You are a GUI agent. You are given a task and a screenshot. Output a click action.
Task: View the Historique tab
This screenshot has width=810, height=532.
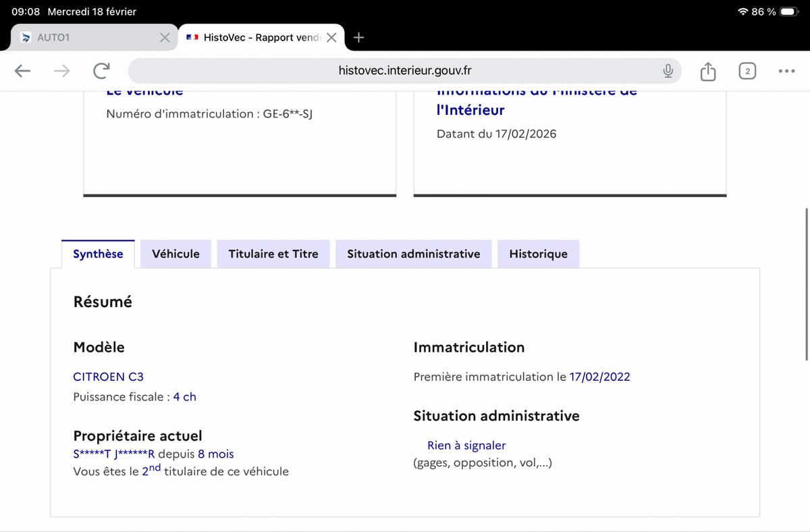click(x=538, y=254)
